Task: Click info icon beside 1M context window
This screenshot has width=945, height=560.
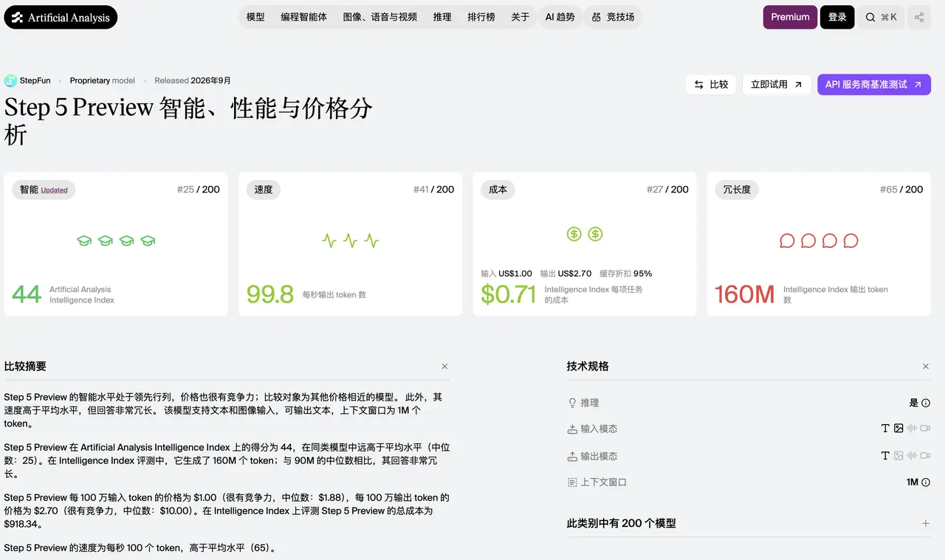Action: pyautogui.click(x=926, y=483)
